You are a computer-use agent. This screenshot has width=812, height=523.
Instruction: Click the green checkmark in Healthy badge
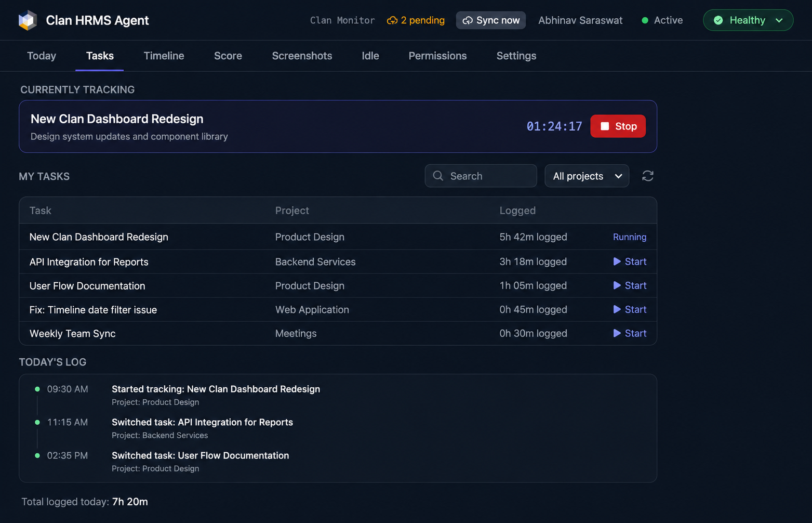point(718,20)
